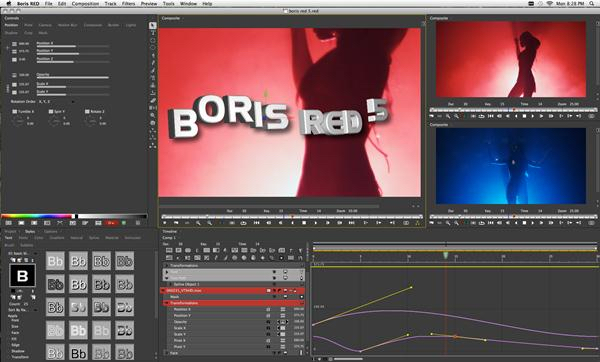Switch to the Camera tab in Controls
The image size is (600, 362).
tap(45, 25)
